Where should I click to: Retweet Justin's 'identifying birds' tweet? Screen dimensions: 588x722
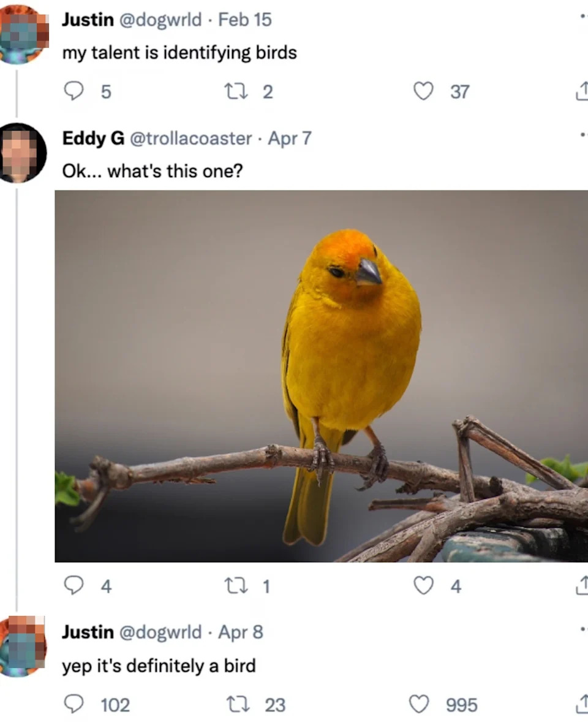(x=234, y=91)
